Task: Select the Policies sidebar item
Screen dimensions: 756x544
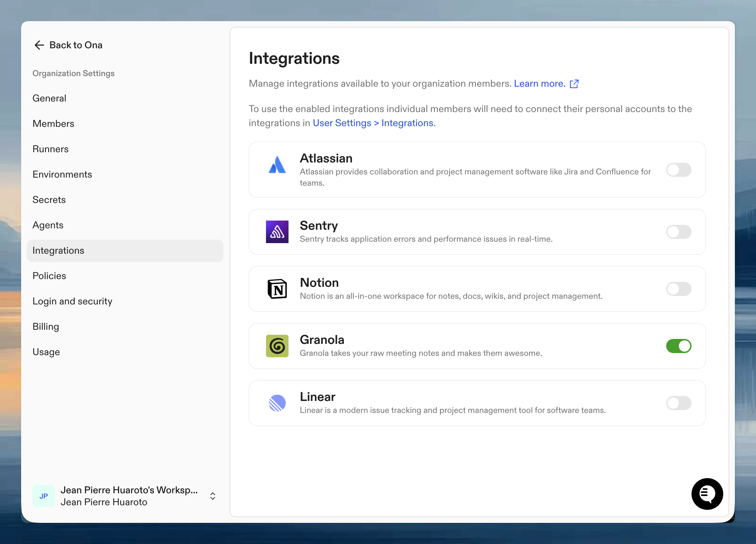Action: [x=49, y=276]
